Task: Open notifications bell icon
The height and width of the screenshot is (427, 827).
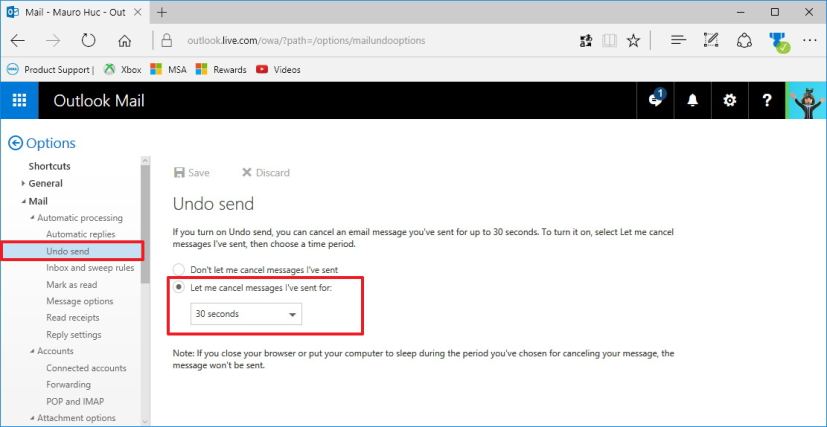Action: (693, 100)
